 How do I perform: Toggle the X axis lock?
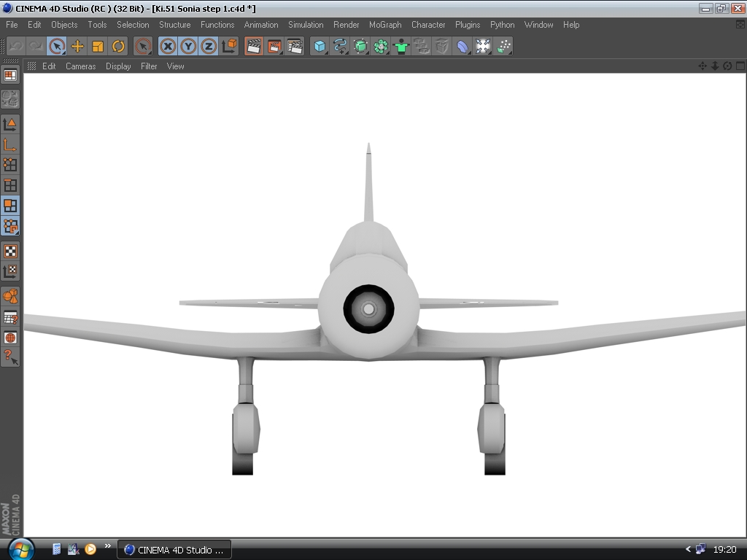pos(168,47)
